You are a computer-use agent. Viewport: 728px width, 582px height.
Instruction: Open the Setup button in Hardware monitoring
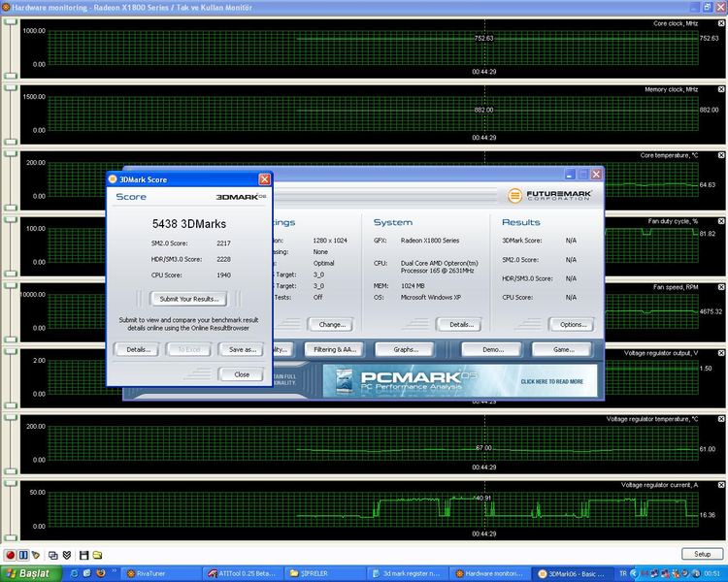click(x=702, y=554)
